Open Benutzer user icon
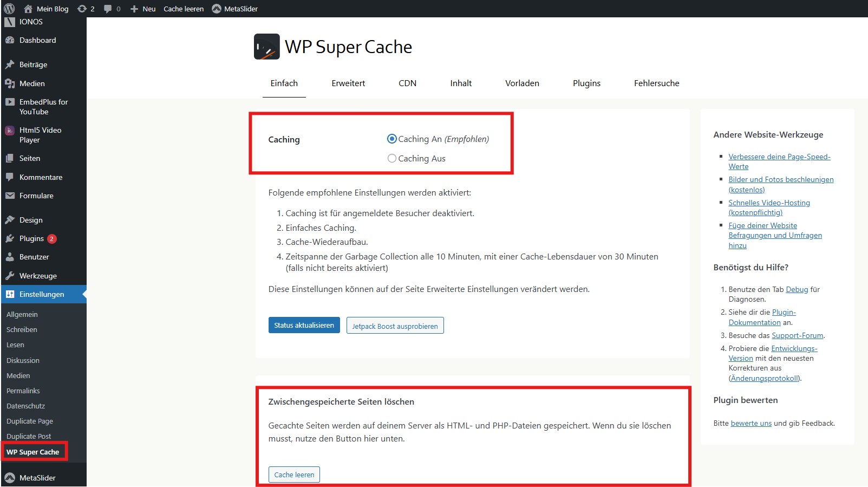The height and width of the screenshot is (487, 868). click(10, 257)
